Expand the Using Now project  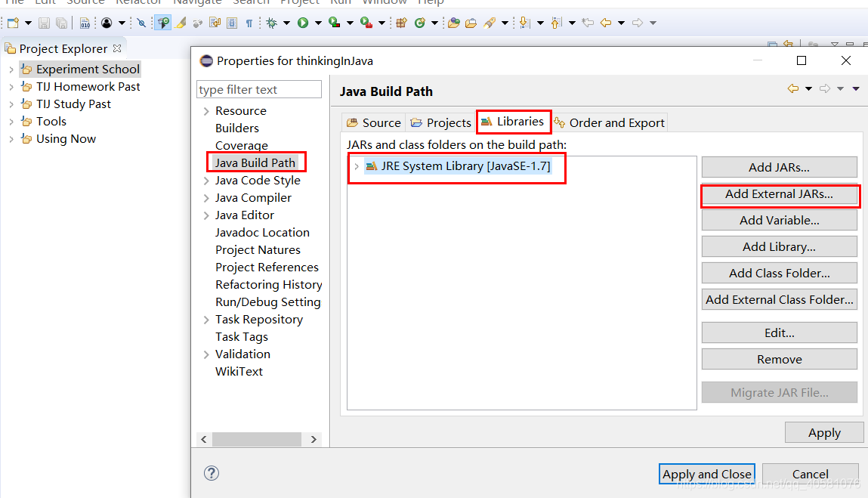(11, 139)
